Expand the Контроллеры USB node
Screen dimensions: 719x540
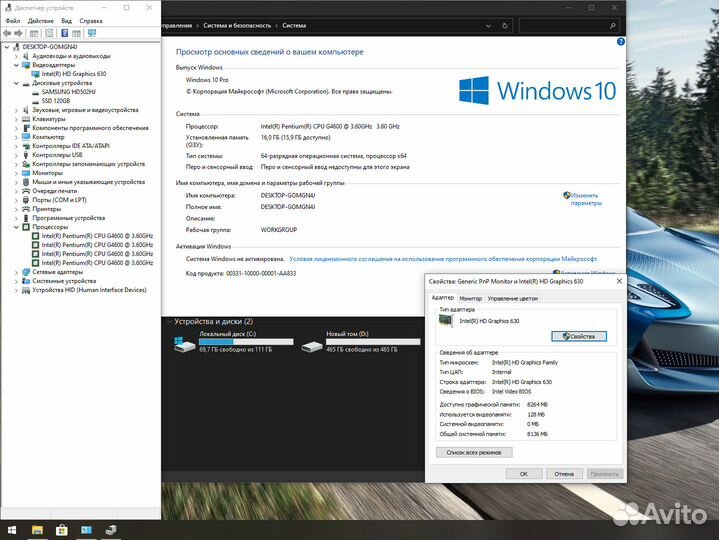(x=16, y=155)
